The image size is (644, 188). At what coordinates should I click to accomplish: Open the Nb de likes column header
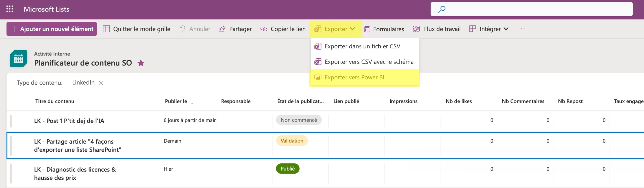[x=459, y=101]
